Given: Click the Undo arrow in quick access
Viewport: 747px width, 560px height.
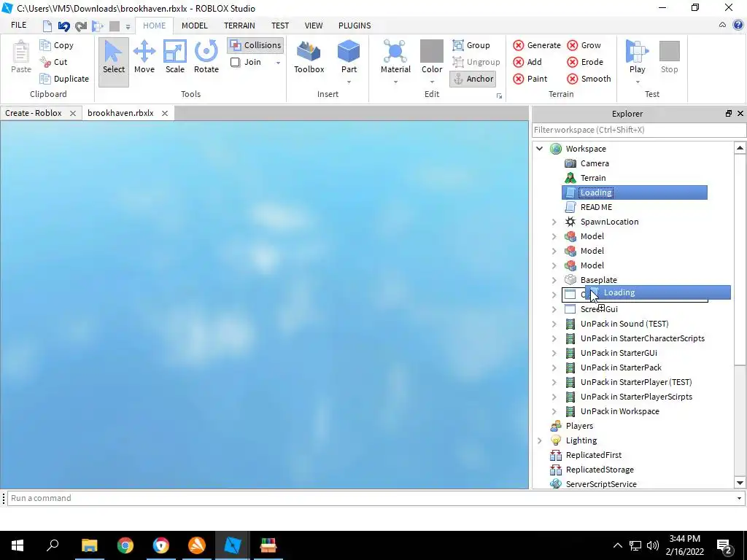Looking at the screenshot, I should coord(64,26).
